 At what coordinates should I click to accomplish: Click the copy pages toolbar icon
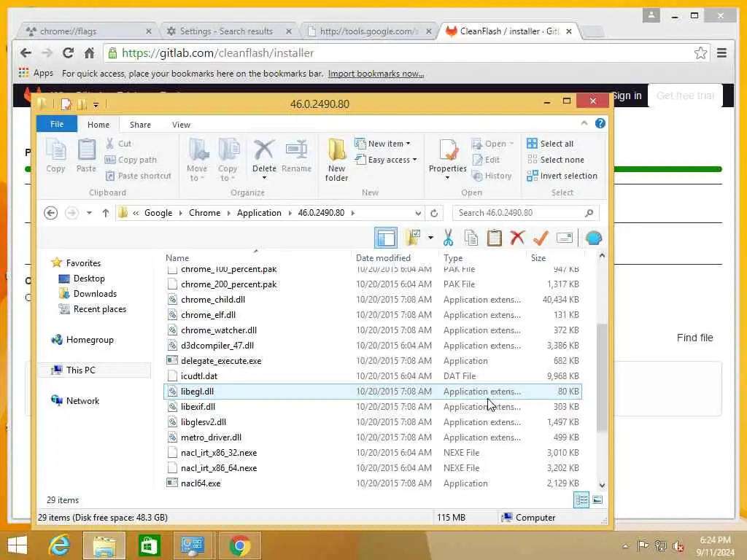pos(471,238)
